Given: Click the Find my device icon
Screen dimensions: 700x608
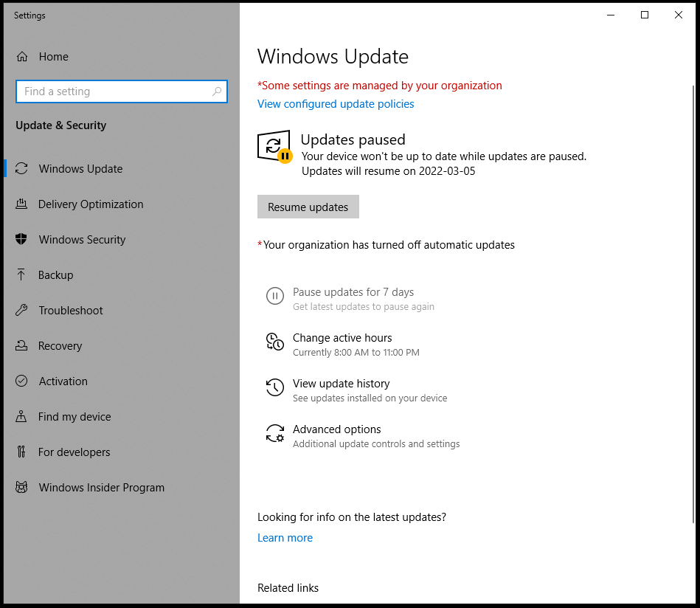Looking at the screenshot, I should click(x=22, y=417).
